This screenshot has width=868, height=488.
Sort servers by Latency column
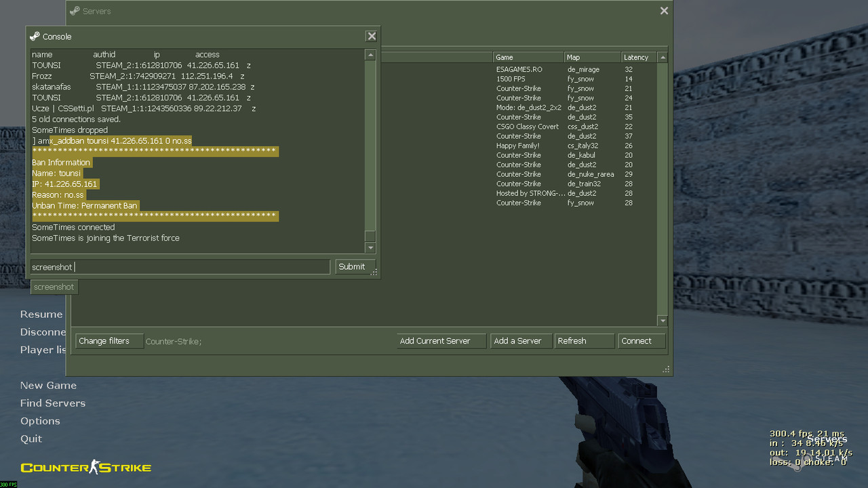coord(639,58)
